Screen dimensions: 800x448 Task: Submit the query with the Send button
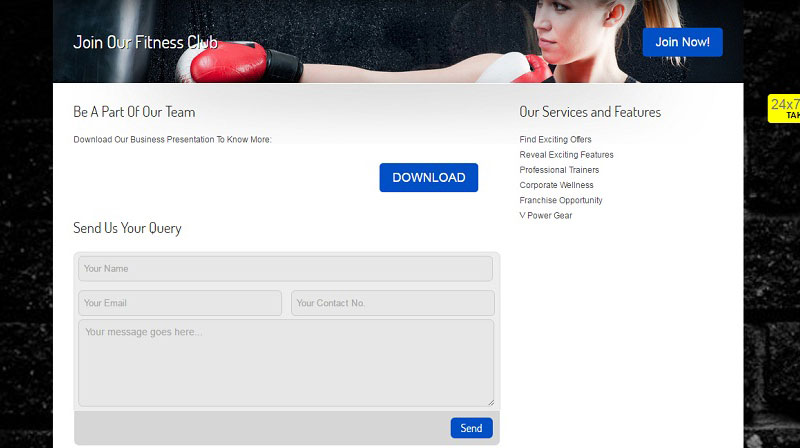[x=471, y=428]
